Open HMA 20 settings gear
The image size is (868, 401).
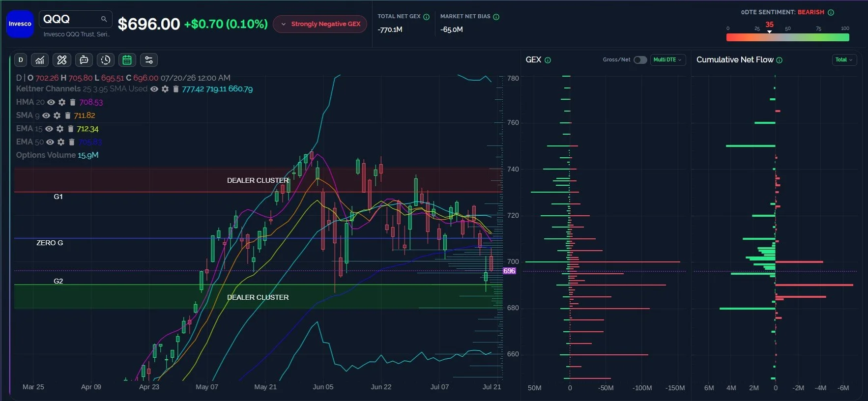(61, 102)
